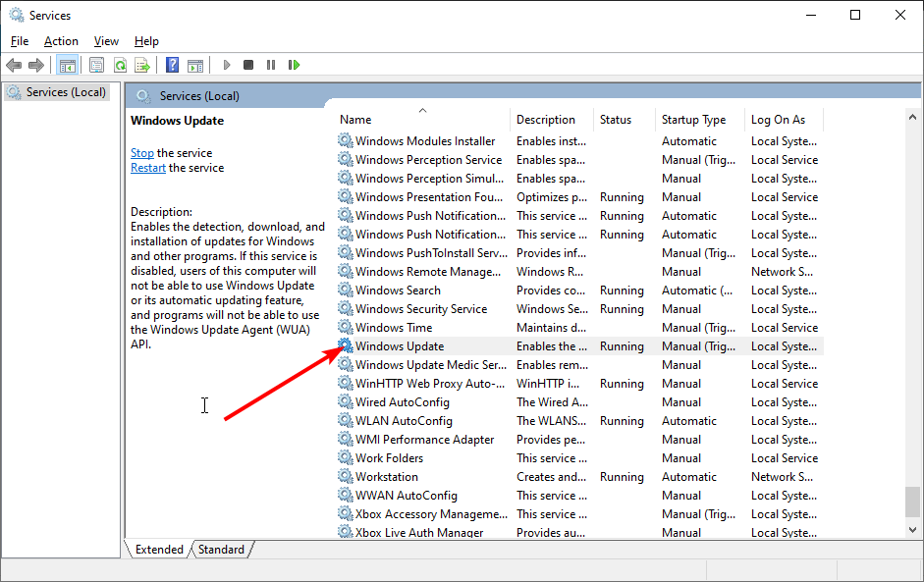Image resolution: width=924 pixels, height=582 pixels.
Task: Click gear icon beside WMI Performance Adapter
Action: 345,439
